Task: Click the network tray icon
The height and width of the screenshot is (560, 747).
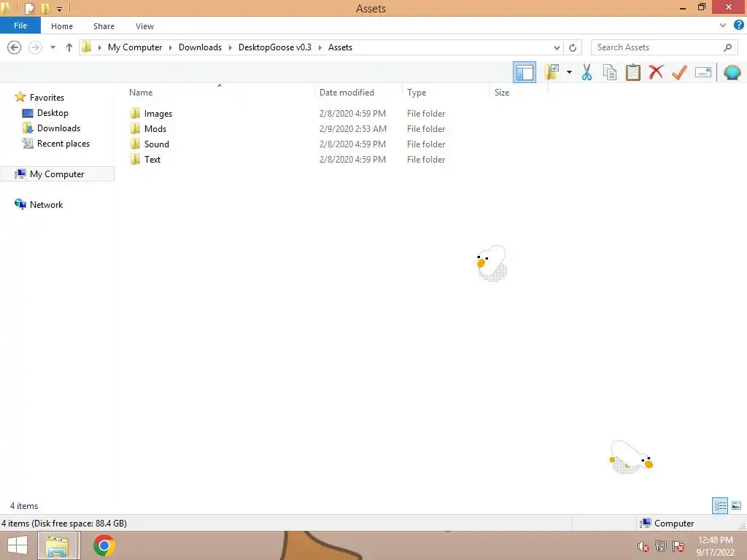Action: tap(660, 546)
